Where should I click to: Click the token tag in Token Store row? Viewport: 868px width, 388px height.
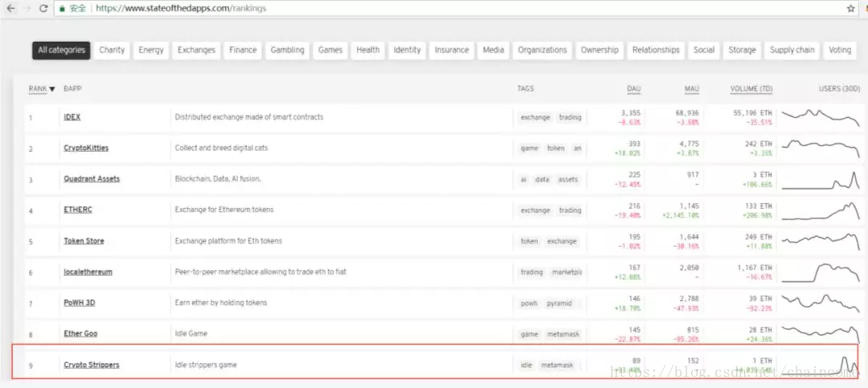click(529, 241)
